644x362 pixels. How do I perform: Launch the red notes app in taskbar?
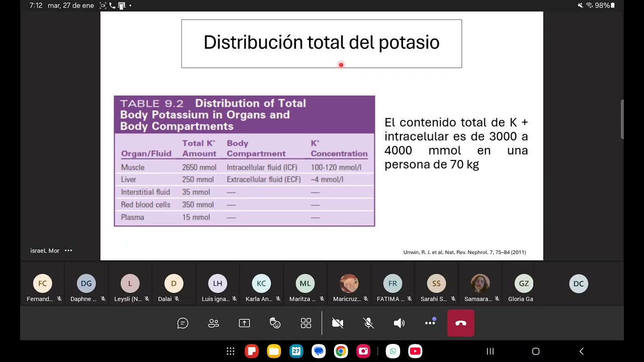252,351
